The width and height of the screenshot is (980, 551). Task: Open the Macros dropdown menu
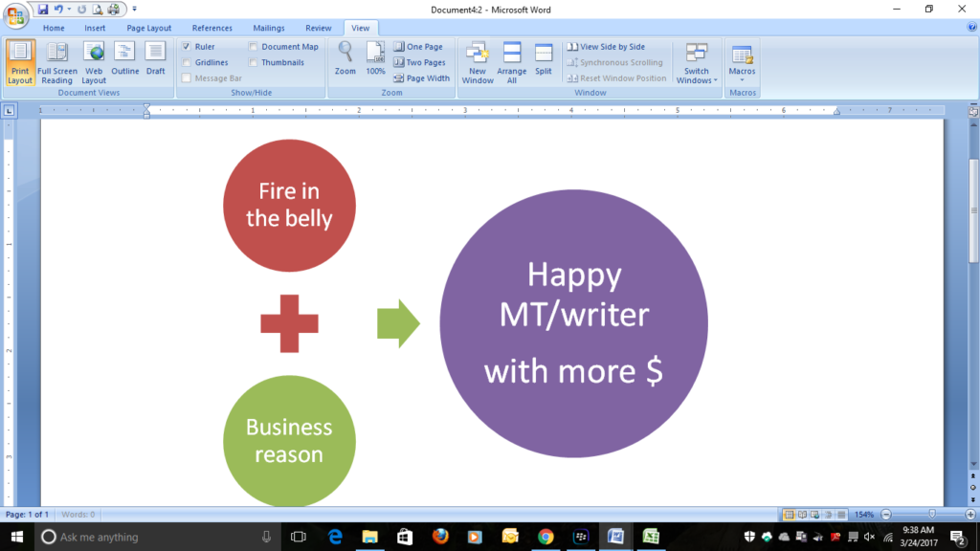coord(742,63)
